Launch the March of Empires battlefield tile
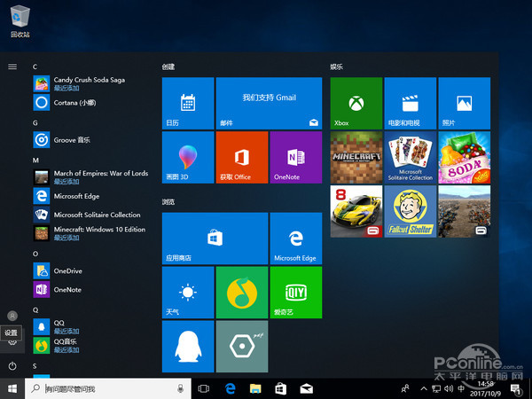 464,211
